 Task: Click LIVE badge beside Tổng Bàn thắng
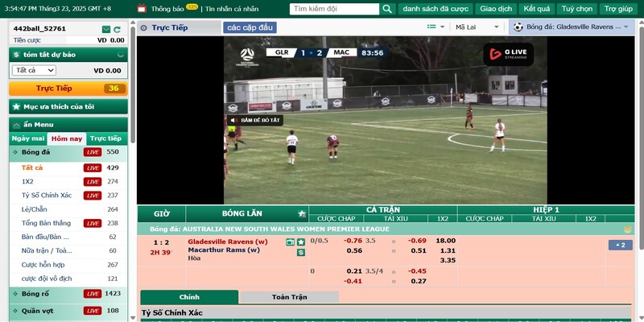93,224
